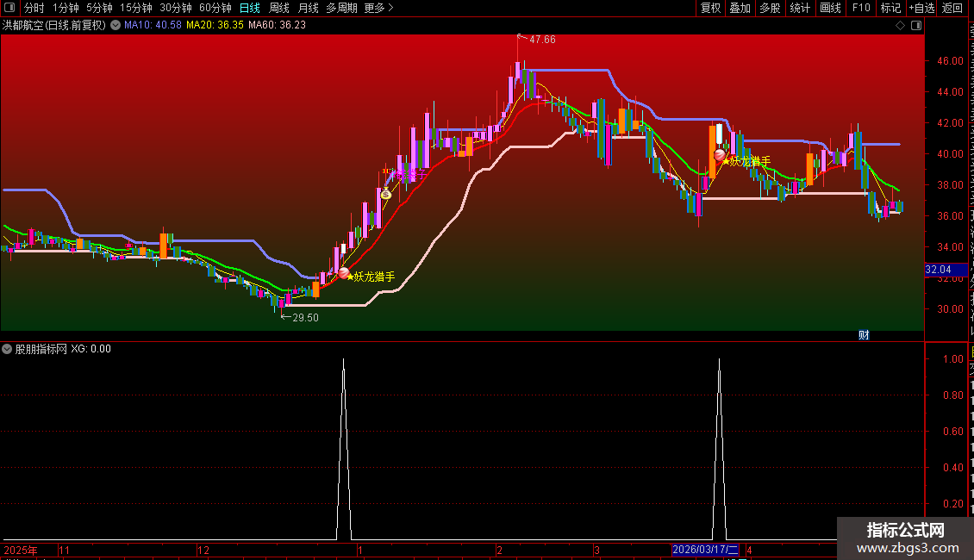Click the 财 finance marker icon
Image resolution: width=974 pixels, height=560 pixels.
[864, 335]
